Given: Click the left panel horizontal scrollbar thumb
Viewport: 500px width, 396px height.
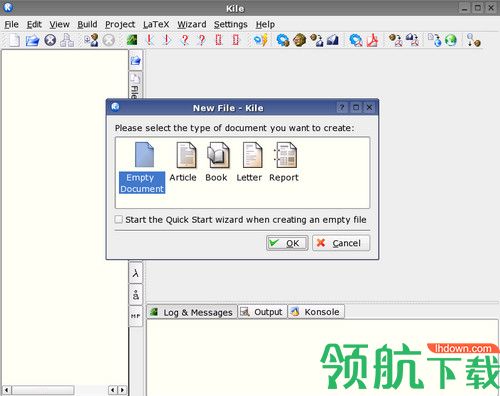Looking at the screenshot, I should point(43,390).
